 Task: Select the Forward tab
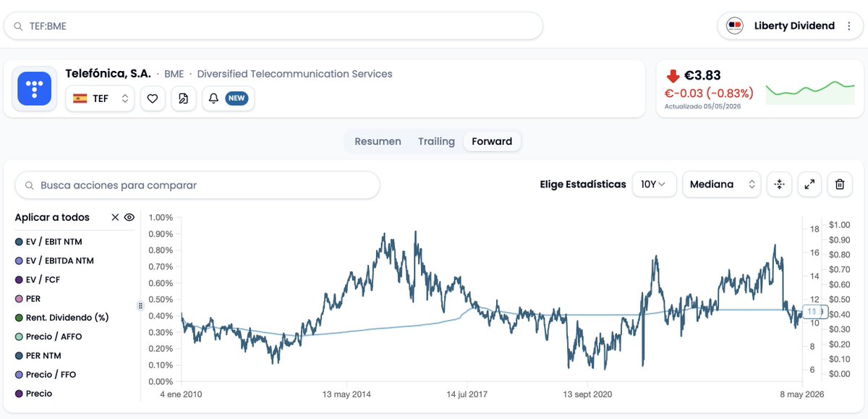(x=492, y=142)
